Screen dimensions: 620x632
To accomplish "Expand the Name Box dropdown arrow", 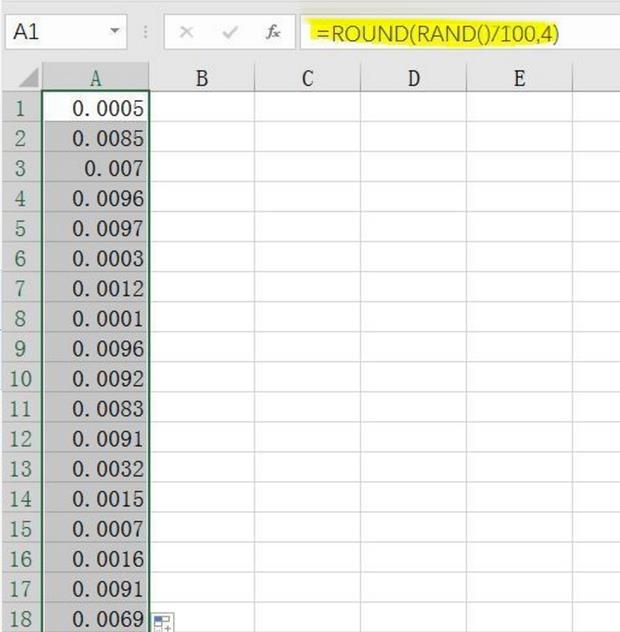I will pyautogui.click(x=115, y=32).
